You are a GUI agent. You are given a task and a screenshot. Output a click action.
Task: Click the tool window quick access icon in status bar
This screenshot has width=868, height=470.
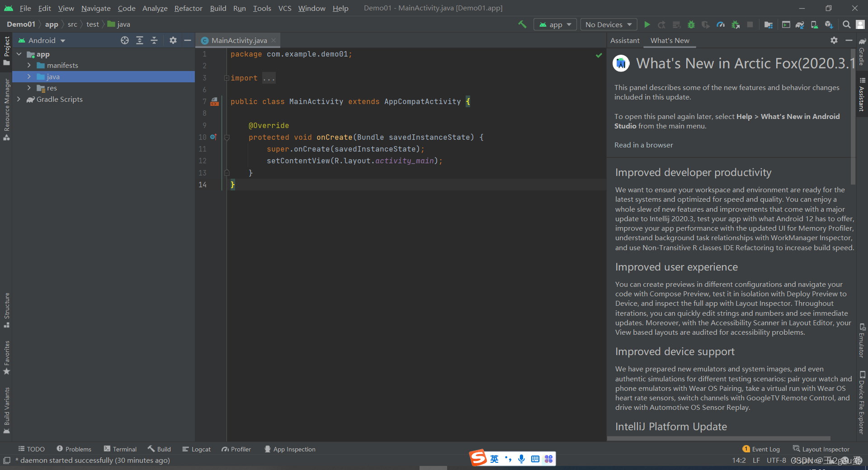tap(7, 460)
